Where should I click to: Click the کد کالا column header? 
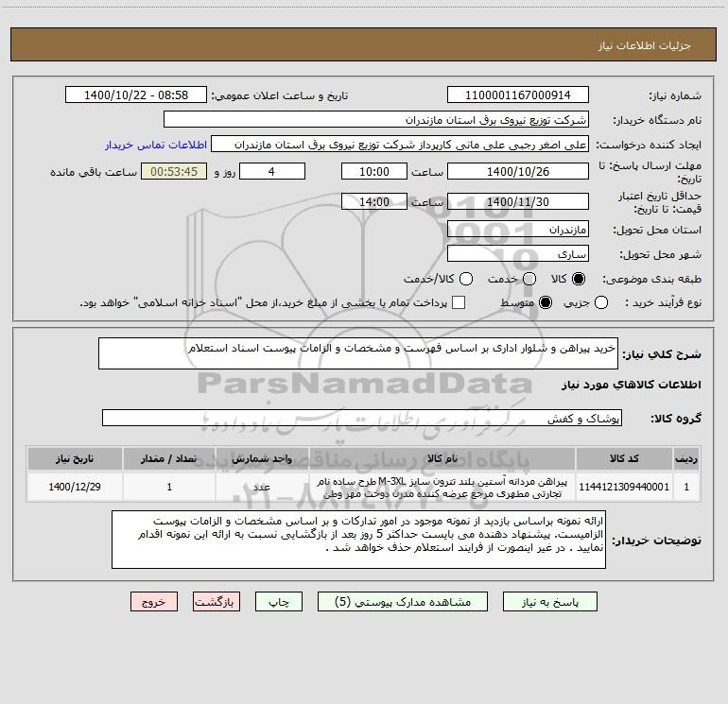coord(624,459)
